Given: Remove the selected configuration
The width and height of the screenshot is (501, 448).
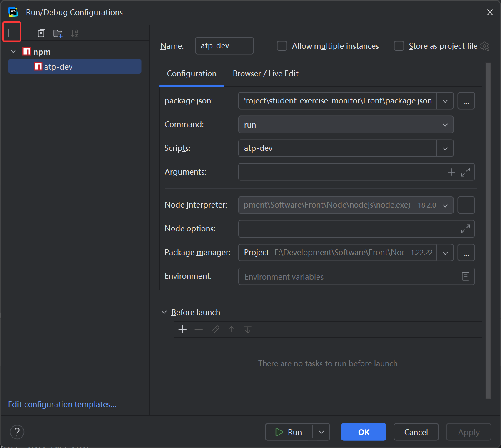Looking at the screenshot, I should (x=25, y=33).
